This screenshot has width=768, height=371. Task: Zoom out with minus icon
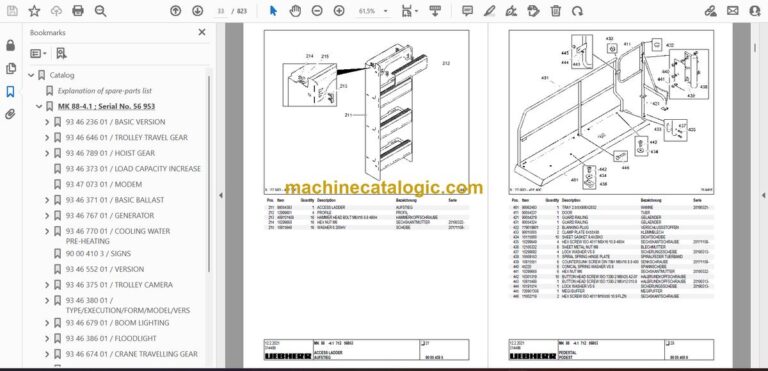point(317,11)
